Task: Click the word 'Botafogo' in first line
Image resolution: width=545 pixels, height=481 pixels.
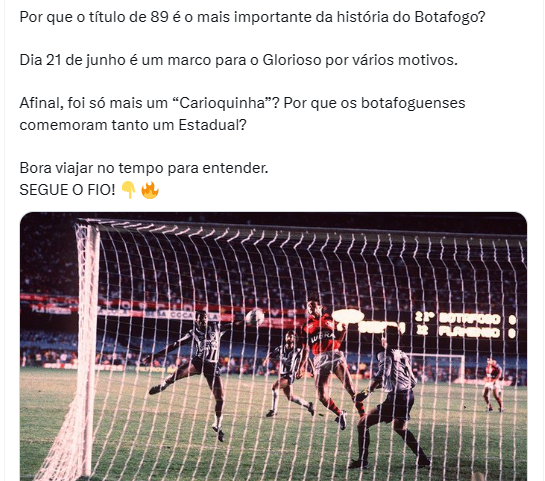Action: point(446,17)
